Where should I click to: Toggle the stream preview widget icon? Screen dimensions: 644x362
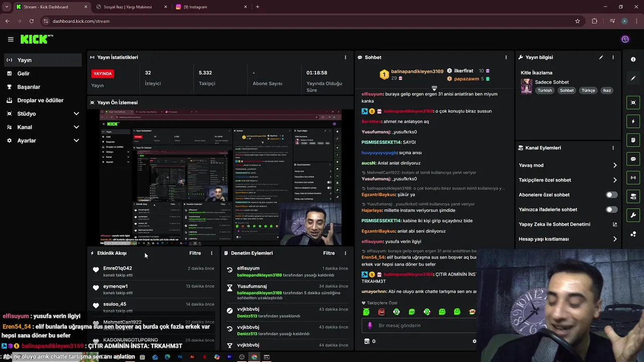click(633, 103)
